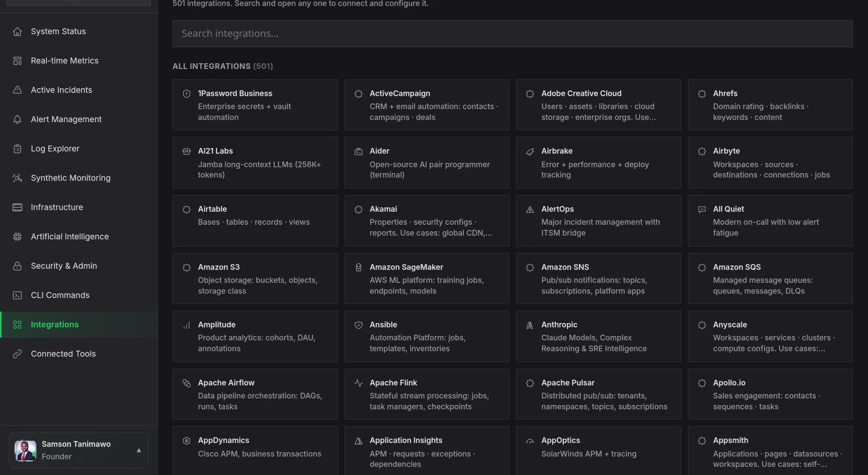Click the Real-time Metrics dashboard icon
Image resolution: width=868 pixels, height=475 pixels.
point(17,61)
